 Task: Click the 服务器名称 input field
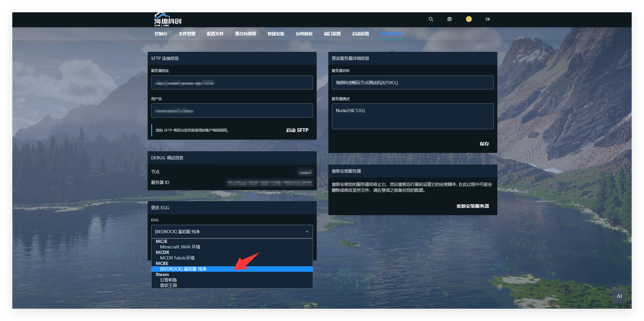coord(412,83)
